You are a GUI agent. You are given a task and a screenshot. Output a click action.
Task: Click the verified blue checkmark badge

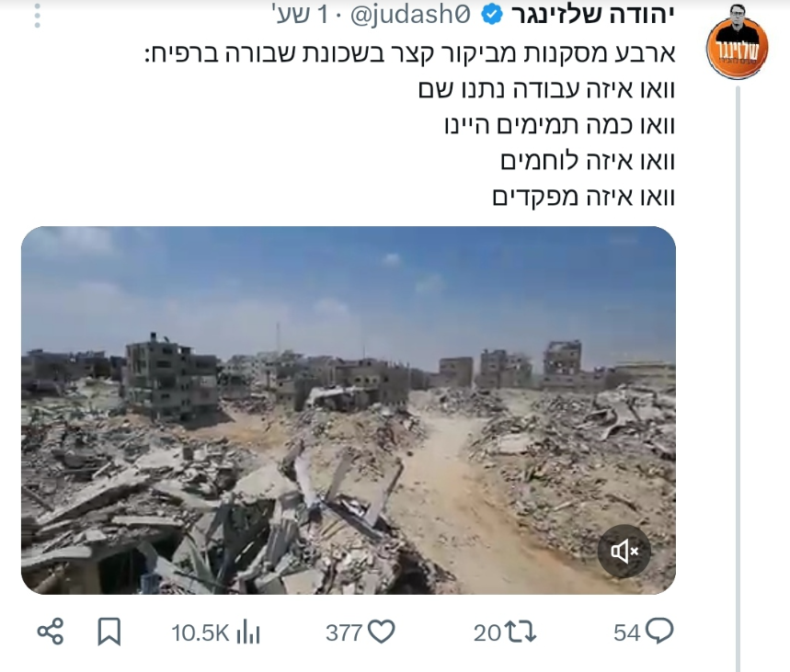tap(492, 15)
